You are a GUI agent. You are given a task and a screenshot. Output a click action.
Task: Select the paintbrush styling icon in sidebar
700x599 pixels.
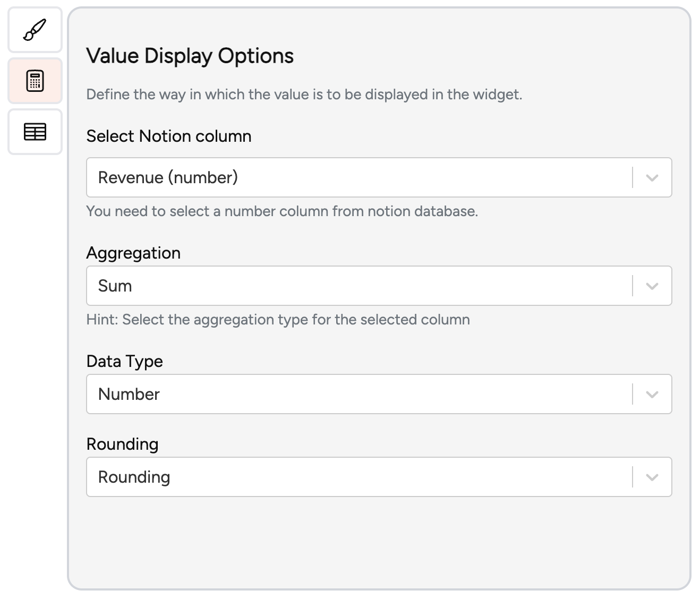35,30
